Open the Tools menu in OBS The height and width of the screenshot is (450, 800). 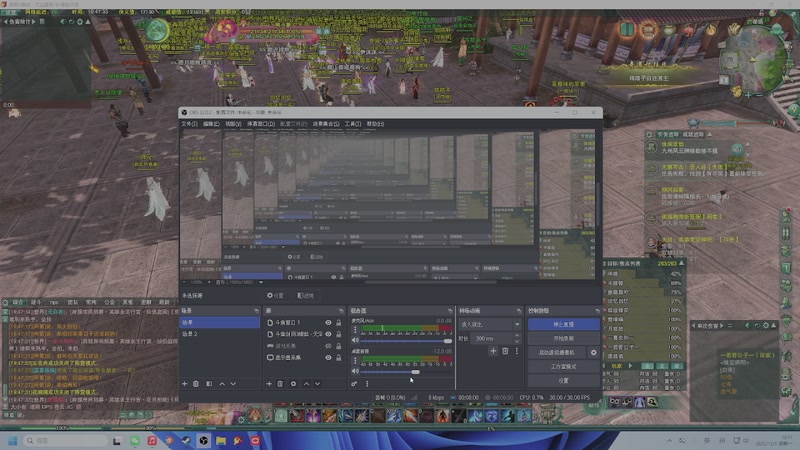coord(353,124)
